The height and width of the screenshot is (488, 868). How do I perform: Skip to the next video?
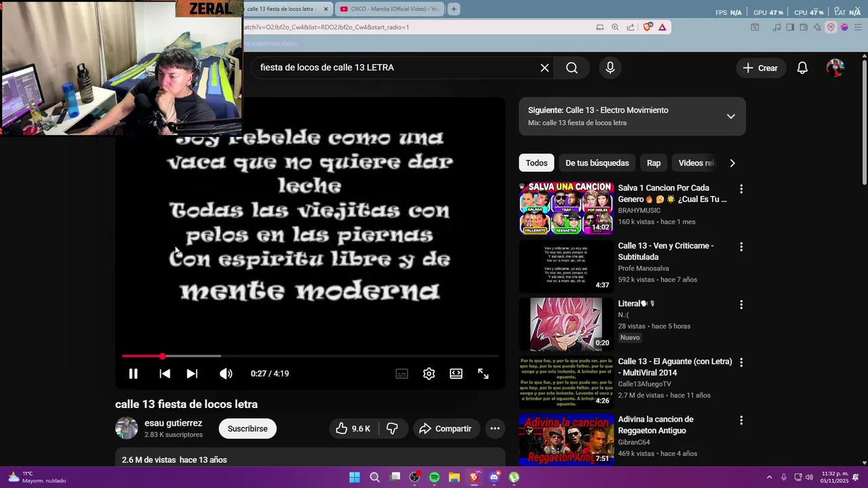[x=192, y=373]
